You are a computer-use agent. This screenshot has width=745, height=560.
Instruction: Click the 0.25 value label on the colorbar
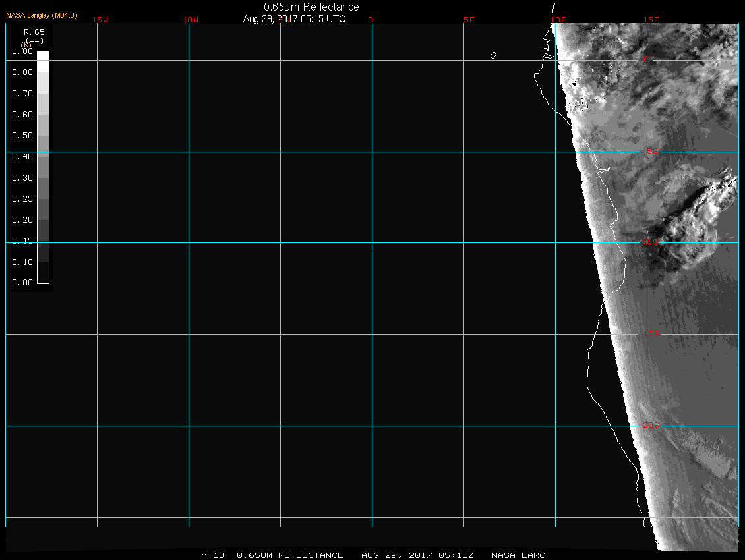coord(22,199)
